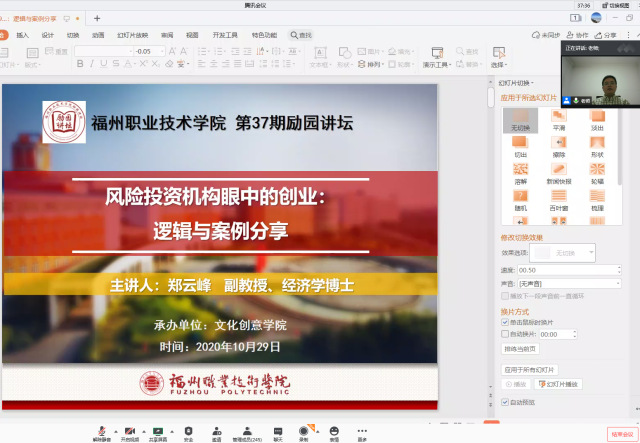
Task: Toggle 自动换片 checkbox
Action: click(x=505, y=333)
